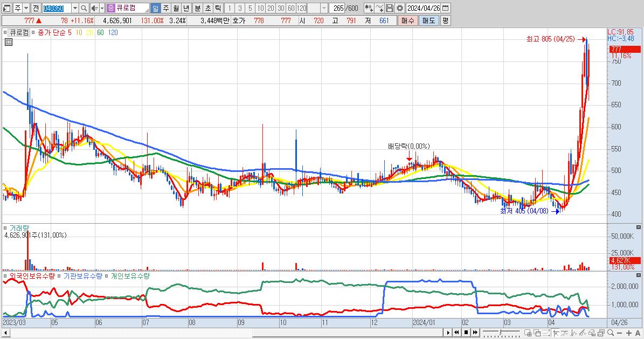Image resolution: width=644 pixels, height=339 pixels.
Task: Click the 전 button
Action: [x=36, y=8]
